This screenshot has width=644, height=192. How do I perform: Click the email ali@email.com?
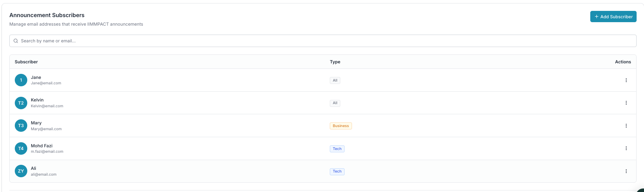click(x=44, y=175)
